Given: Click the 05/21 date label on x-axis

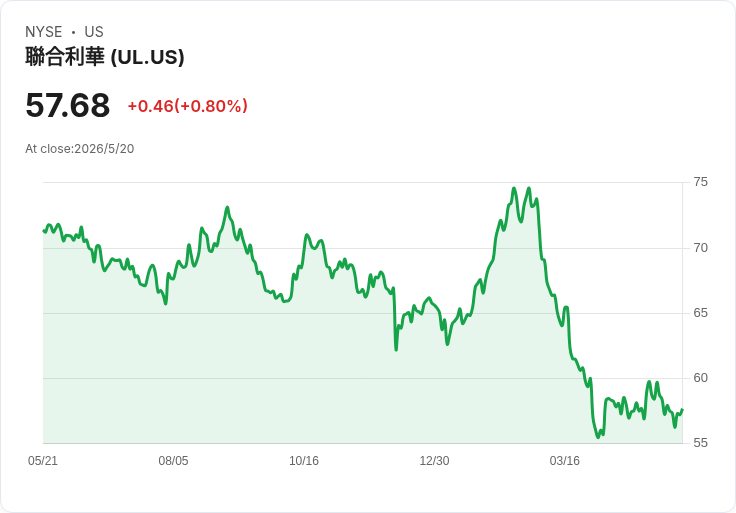Looking at the screenshot, I should [x=43, y=461].
